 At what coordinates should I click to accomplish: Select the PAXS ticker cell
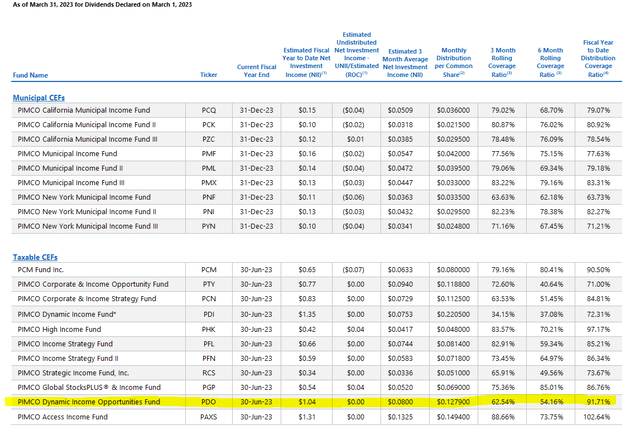[209, 417]
